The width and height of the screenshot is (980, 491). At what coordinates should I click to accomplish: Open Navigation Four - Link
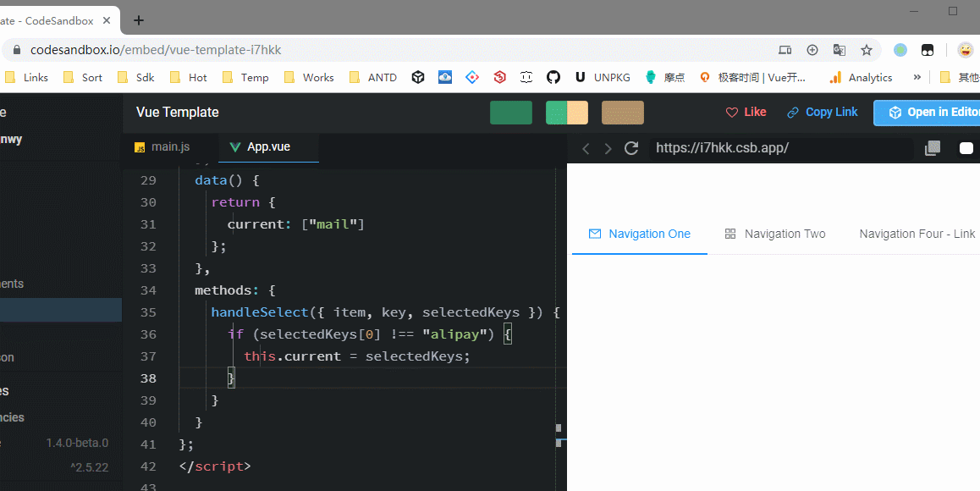tap(917, 234)
